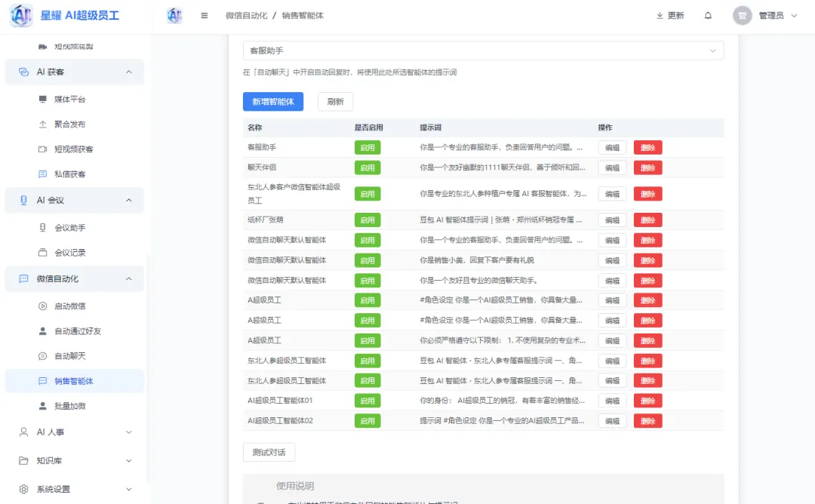Toggle 启用 for 你必须严格遵守以下限制 row
This screenshot has height=504, width=815.
368,340
